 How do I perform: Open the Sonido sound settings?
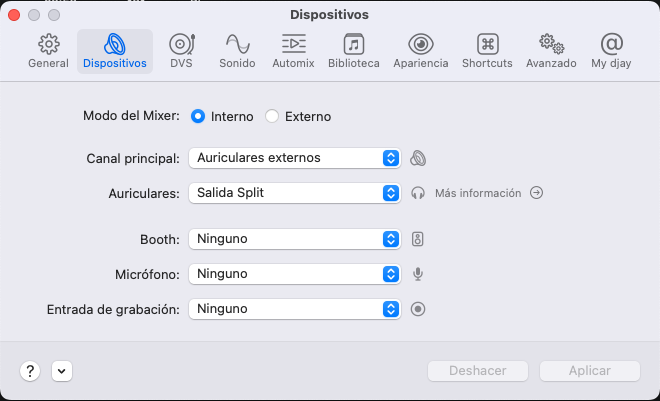pyautogui.click(x=237, y=51)
